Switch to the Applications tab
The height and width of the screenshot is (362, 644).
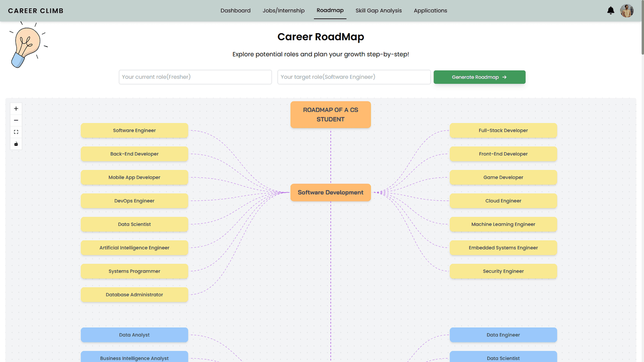[x=430, y=10]
